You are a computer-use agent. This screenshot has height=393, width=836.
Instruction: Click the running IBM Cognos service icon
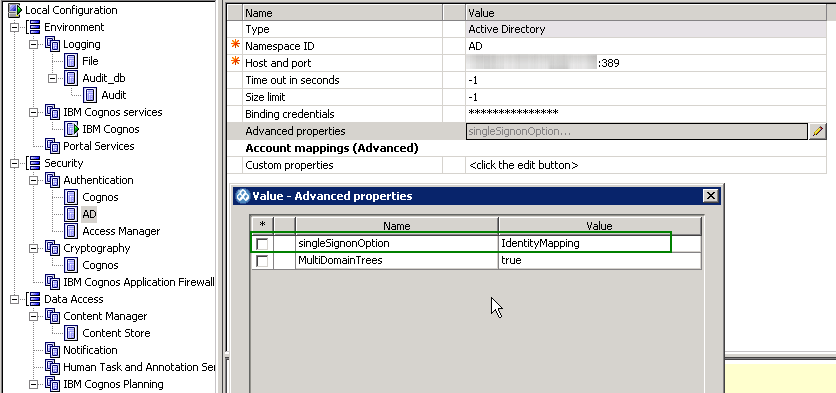click(71, 130)
